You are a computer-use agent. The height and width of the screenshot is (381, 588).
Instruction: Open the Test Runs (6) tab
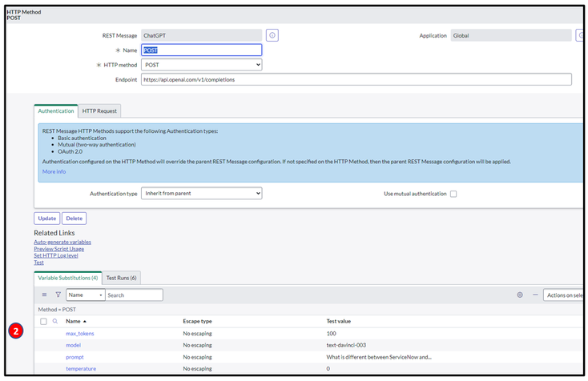[121, 278]
